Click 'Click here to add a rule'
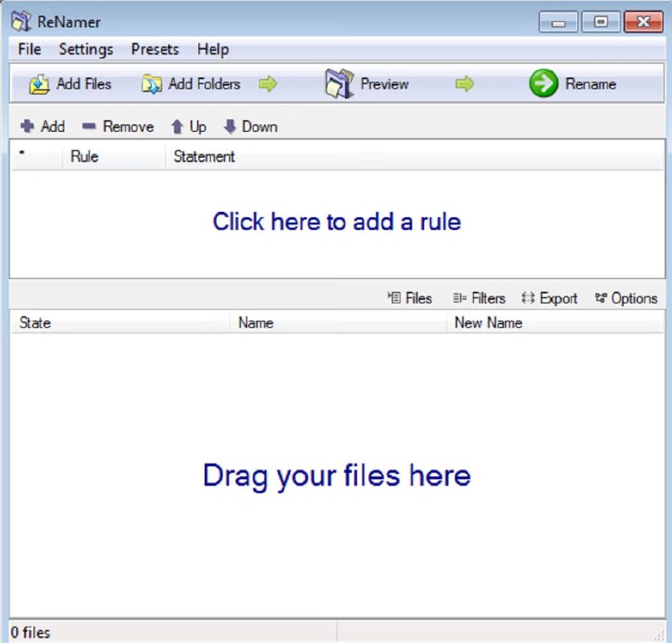The width and height of the screenshot is (672, 643). tap(336, 222)
